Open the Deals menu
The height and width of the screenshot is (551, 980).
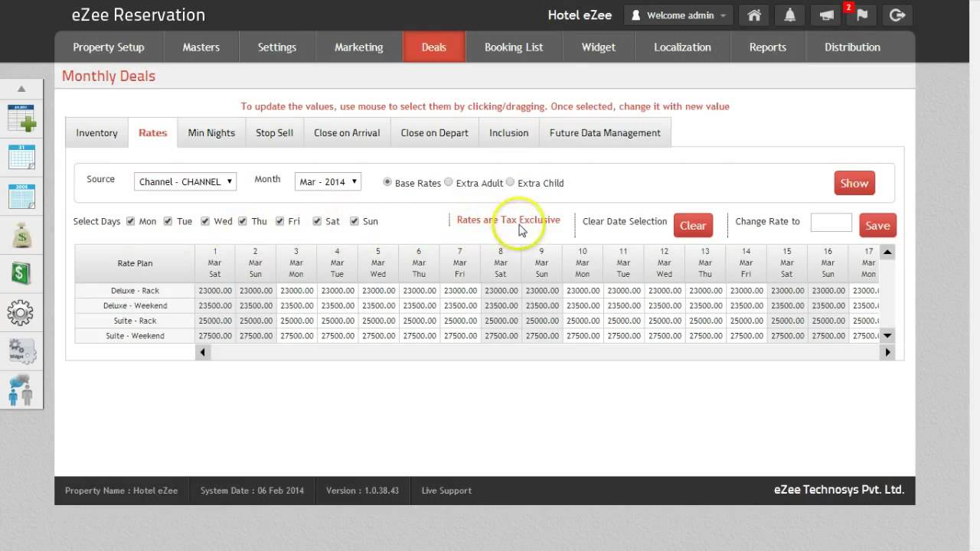(434, 47)
